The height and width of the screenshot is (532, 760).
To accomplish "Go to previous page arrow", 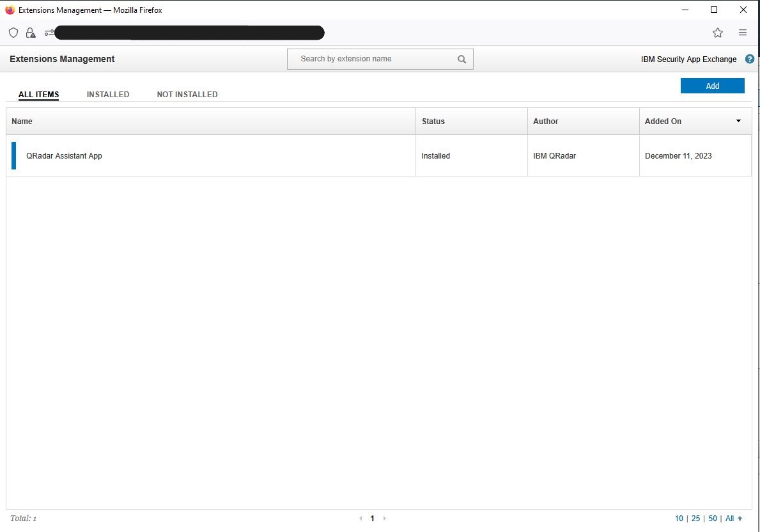I will pyautogui.click(x=361, y=519).
